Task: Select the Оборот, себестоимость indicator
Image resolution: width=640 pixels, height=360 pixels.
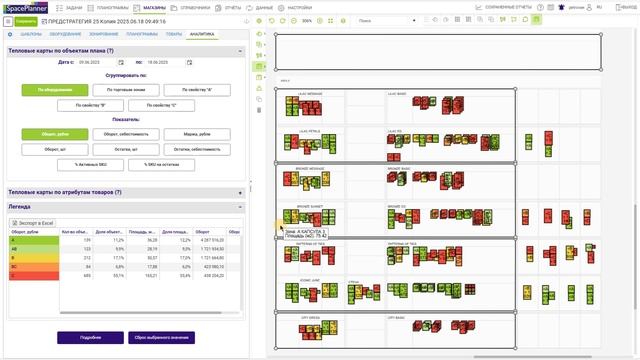Action: click(126, 134)
